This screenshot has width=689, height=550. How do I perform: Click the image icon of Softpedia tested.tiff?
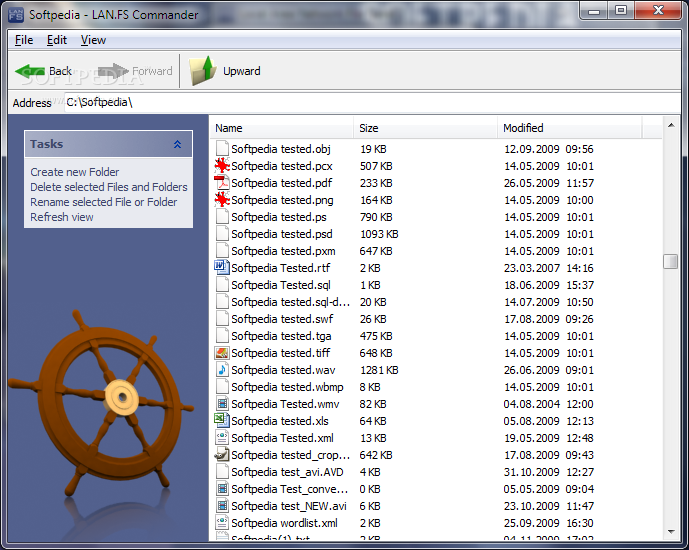tap(222, 353)
